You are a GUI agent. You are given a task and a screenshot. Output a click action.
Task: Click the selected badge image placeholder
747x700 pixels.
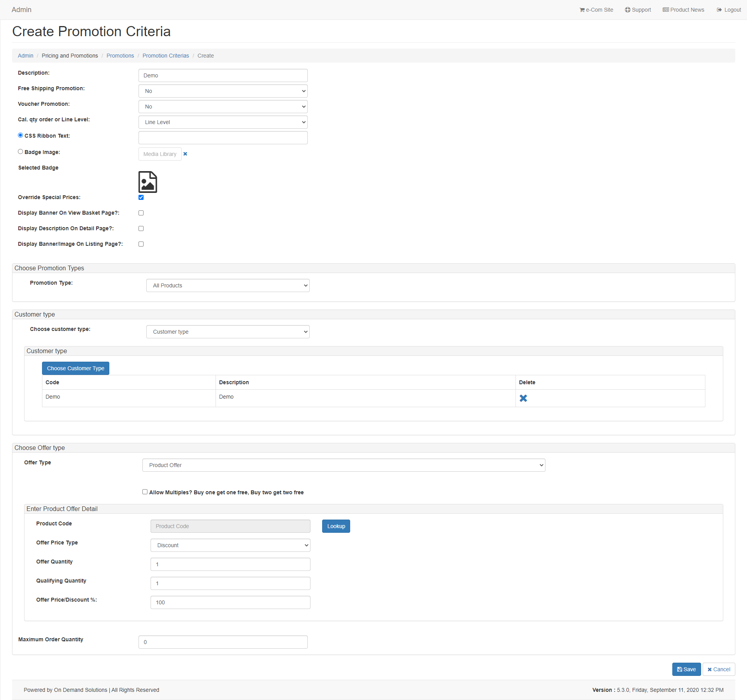(148, 182)
